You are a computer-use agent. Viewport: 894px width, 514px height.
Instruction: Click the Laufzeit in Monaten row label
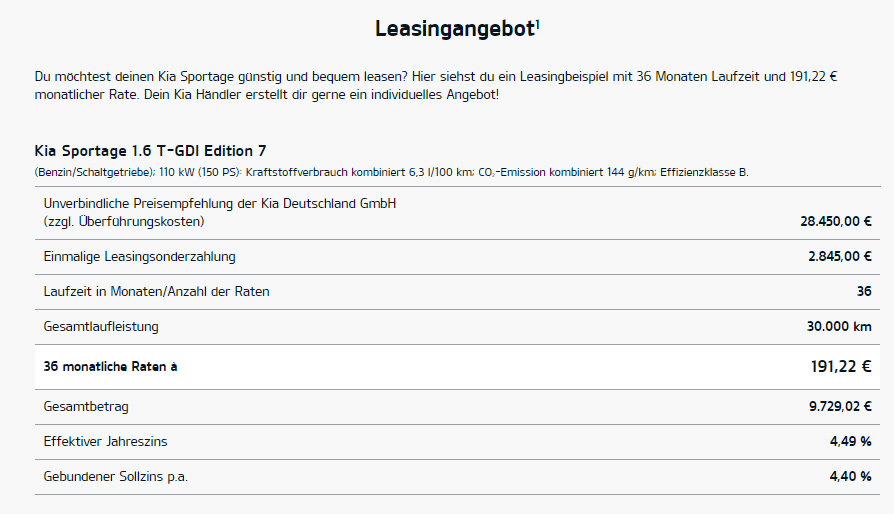click(x=156, y=292)
